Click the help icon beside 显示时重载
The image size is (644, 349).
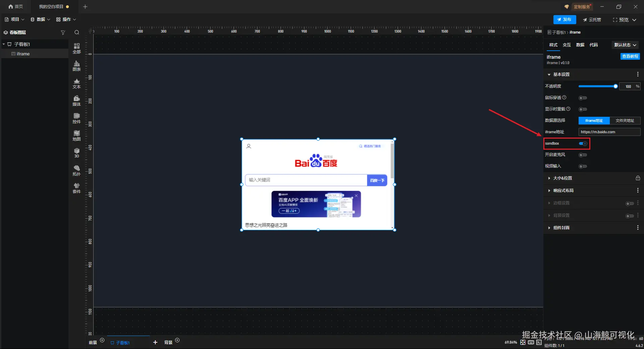click(x=568, y=109)
